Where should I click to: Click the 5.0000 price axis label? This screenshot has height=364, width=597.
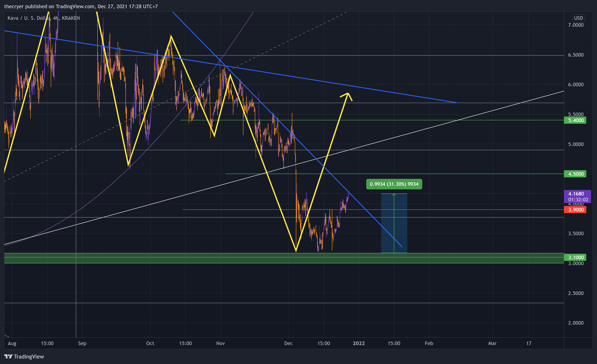click(576, 144)
